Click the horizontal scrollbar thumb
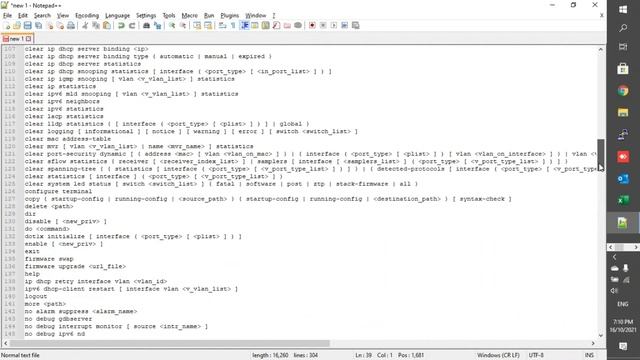The height and width of the screenshot is (360, 640). (169, 343)
